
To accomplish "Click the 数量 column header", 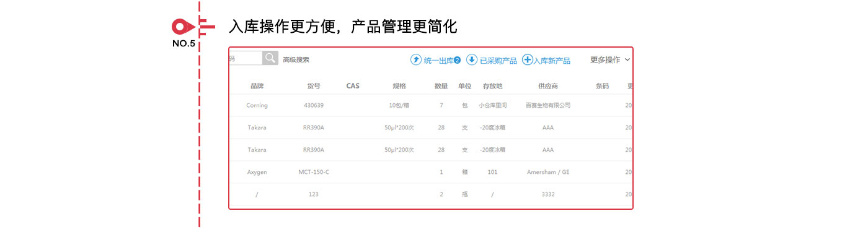I will point(441,86).
